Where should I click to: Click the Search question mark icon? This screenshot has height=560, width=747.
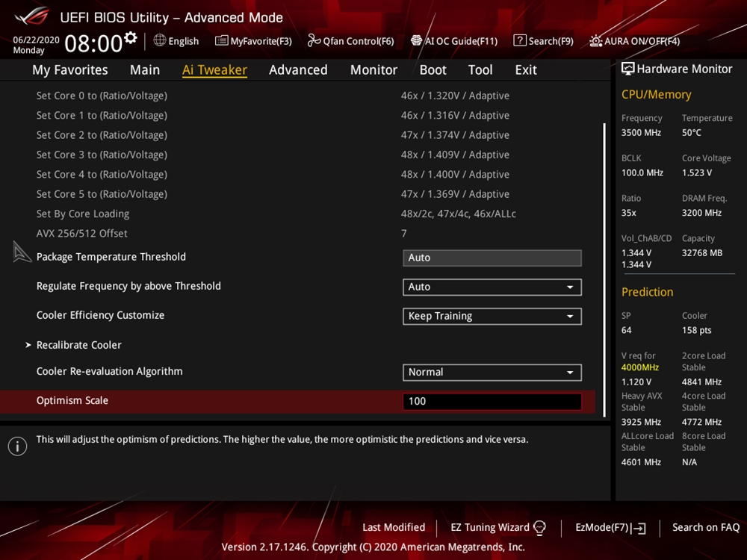(519, 40)
